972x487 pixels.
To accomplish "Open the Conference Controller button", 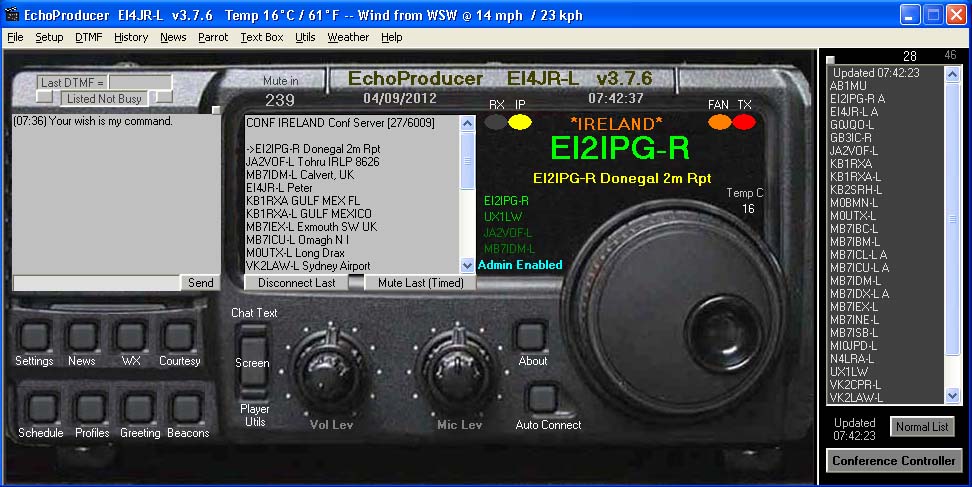I will click(894, 461).
